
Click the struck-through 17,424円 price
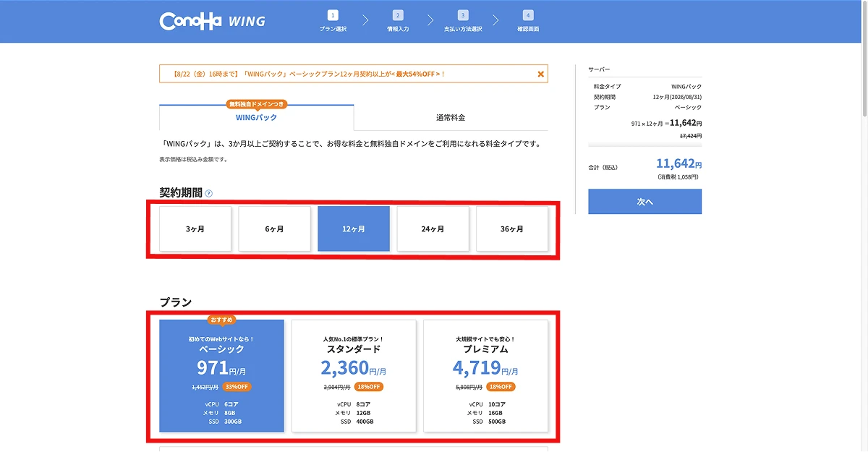click(691, 135)
